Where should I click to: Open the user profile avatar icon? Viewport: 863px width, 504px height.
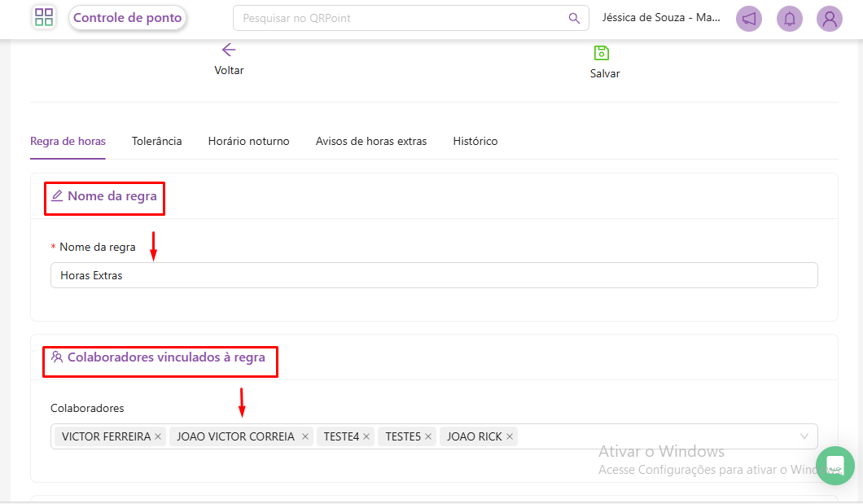(x=830, y=19)
